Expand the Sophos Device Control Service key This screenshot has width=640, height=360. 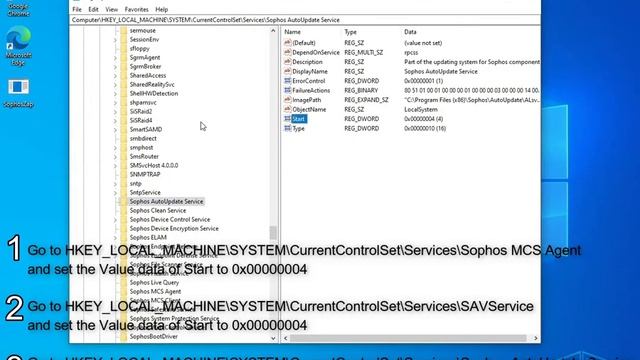pyautogui.click(x=115, y=220)
